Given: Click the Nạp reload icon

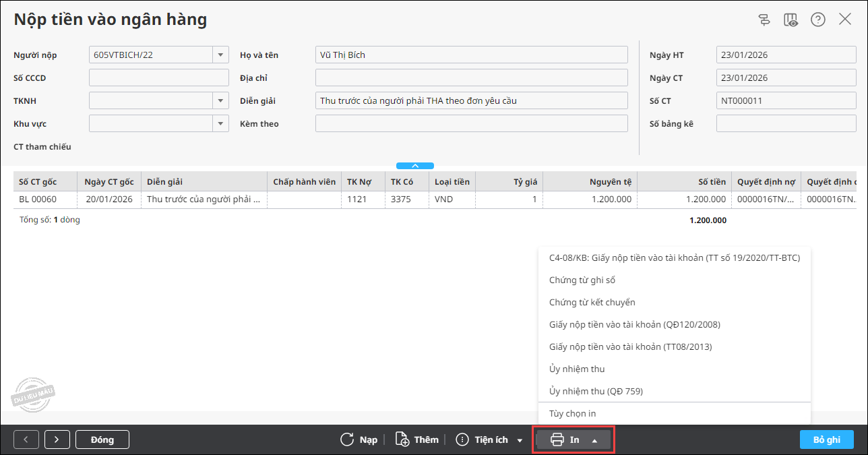Looking at the screenshot, I should tap(347, 439).
